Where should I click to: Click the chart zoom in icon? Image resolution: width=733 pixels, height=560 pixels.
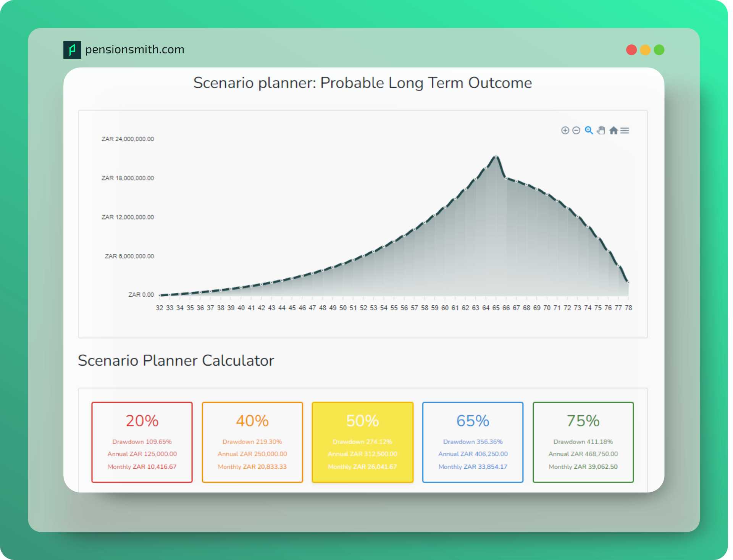click(565, 131)
